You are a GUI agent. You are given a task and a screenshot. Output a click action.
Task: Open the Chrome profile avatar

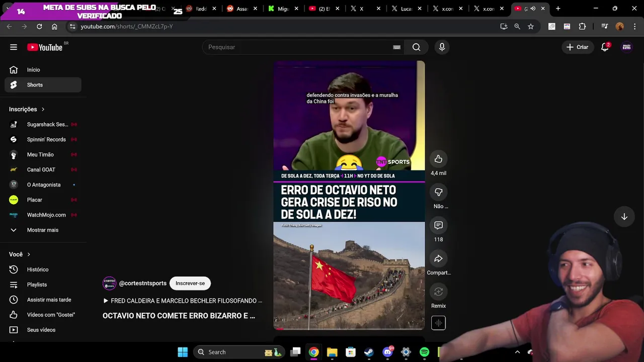[620, 26]
